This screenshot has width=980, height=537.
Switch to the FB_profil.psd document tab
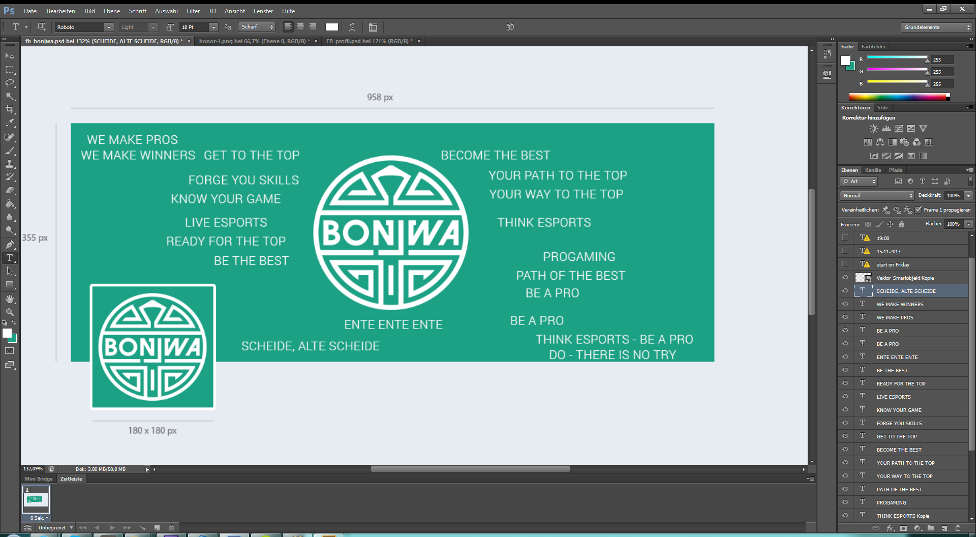(x=369, y=41)
